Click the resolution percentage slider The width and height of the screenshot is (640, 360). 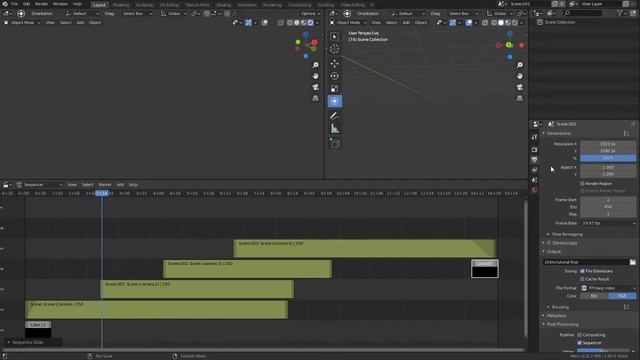point(608,158)
